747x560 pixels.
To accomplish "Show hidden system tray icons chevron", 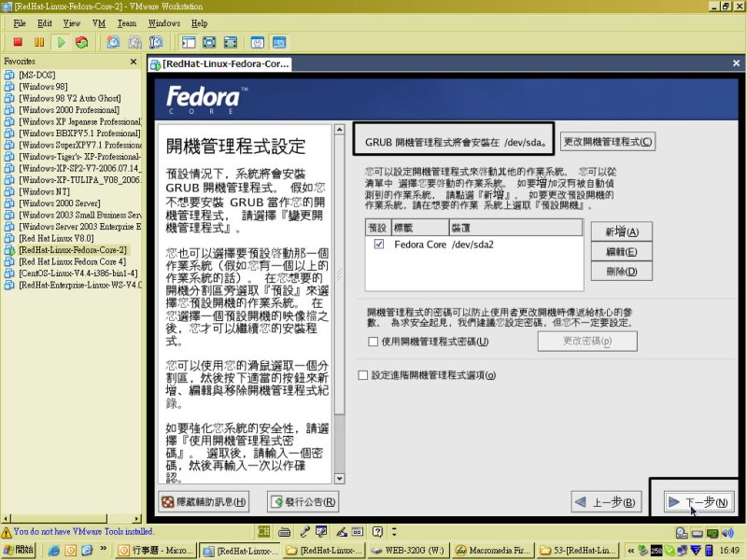I will 631,551.
